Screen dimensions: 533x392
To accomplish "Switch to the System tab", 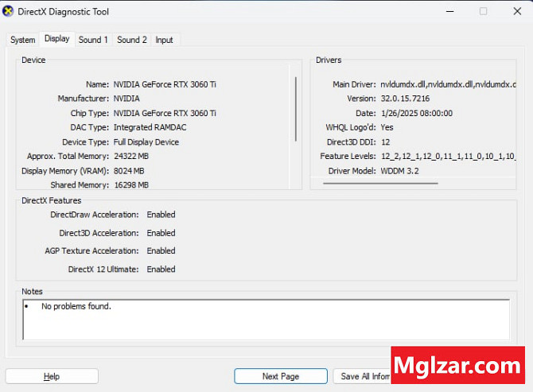I will click(23, 40).
